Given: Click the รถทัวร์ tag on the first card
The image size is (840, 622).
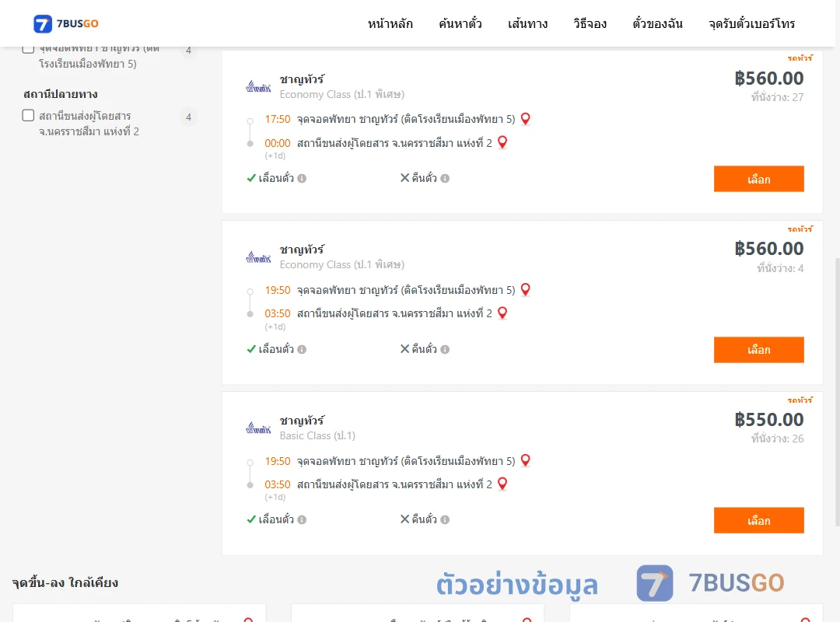Looking at the screenshot, I should coord(800,58).
